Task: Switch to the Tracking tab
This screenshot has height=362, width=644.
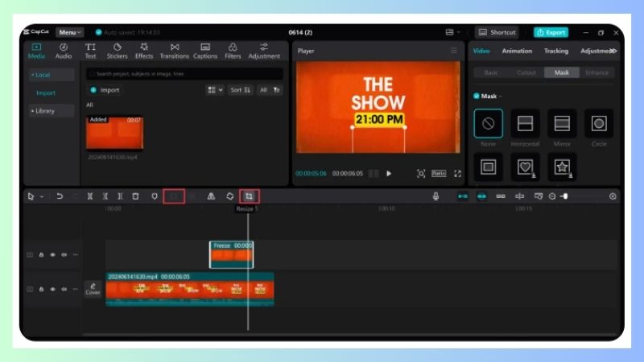Action: tap(556, 51)
